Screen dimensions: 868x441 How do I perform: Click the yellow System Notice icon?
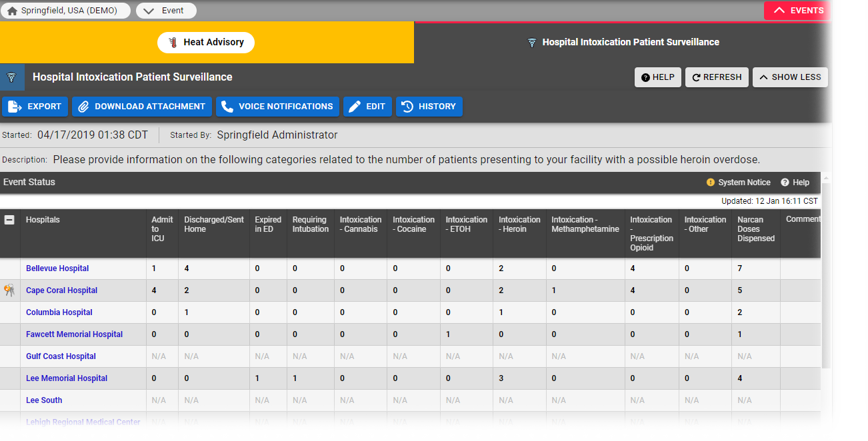pyautogui.click(x=711, y=183)
